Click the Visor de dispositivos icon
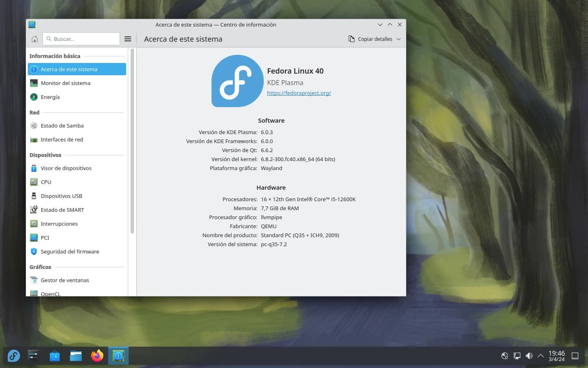 pyautogui.click(x=34, y=168)
